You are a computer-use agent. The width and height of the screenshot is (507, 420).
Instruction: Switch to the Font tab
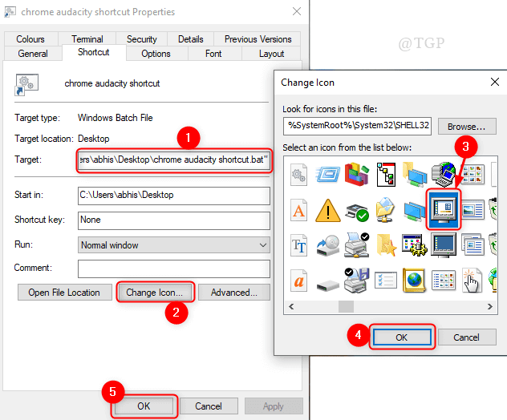point(213,54)
